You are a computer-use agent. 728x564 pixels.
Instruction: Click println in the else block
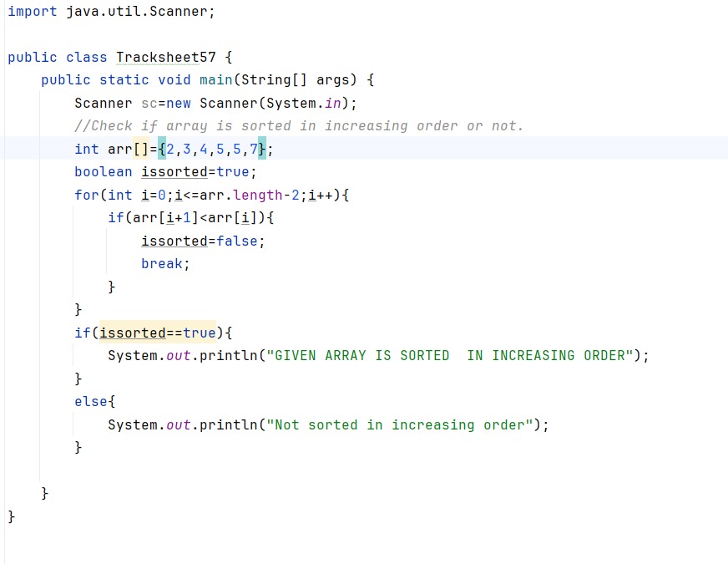(x=229, y=425)
